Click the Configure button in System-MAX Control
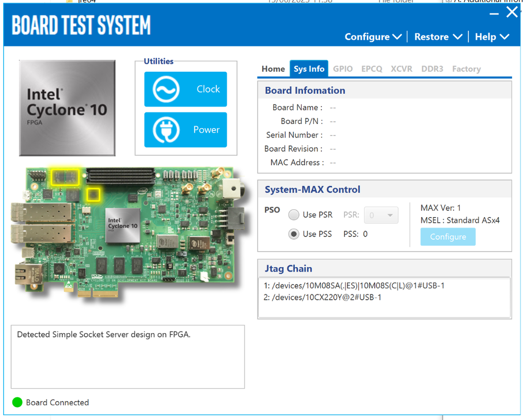Screen dimensions: 523x420 448,236
